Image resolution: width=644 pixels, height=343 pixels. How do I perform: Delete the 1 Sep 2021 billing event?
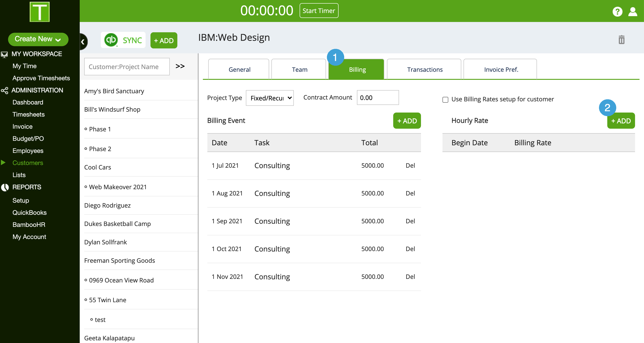[x=410, y=221]
